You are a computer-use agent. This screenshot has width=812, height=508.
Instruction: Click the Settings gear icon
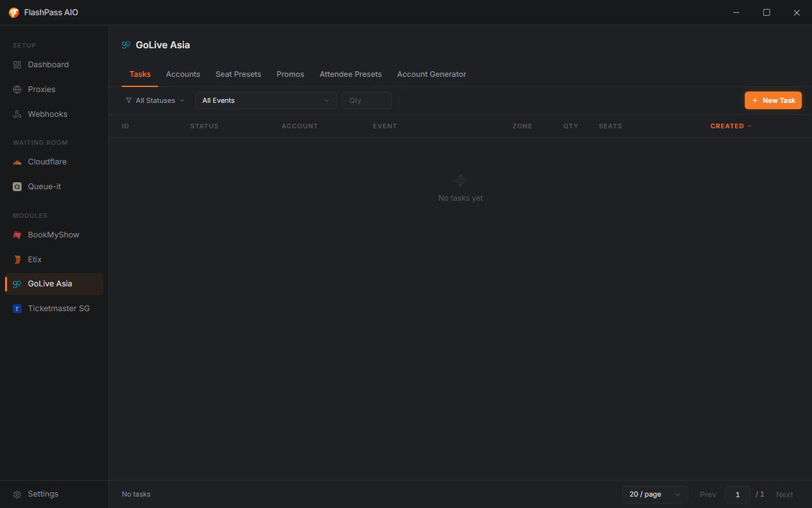[x=17, y=494]
